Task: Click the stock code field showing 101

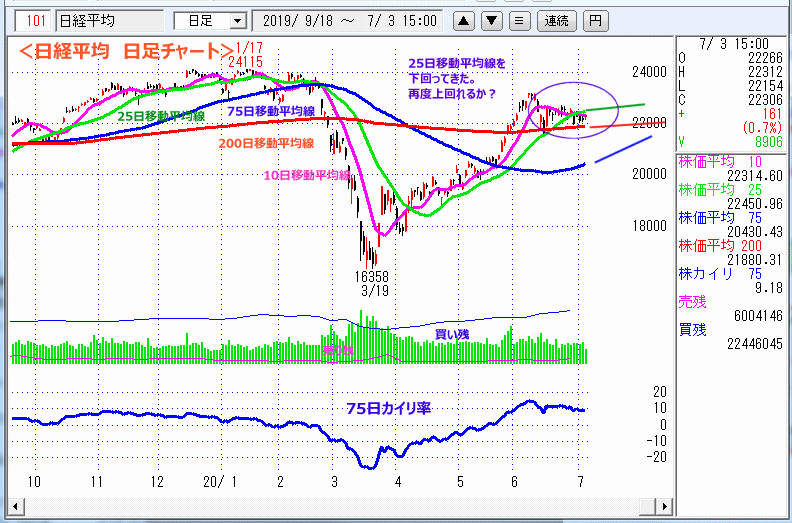Action: click(x=35, y=20)
